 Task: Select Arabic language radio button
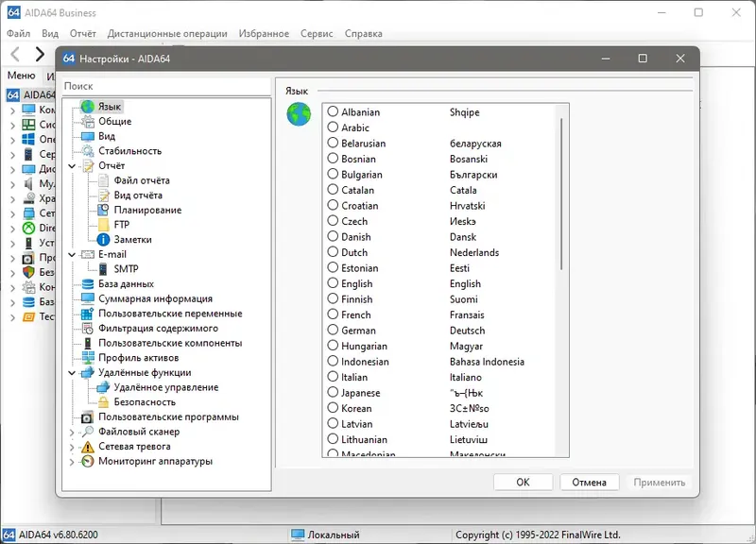pyautogui.click(x=333, y=127)
